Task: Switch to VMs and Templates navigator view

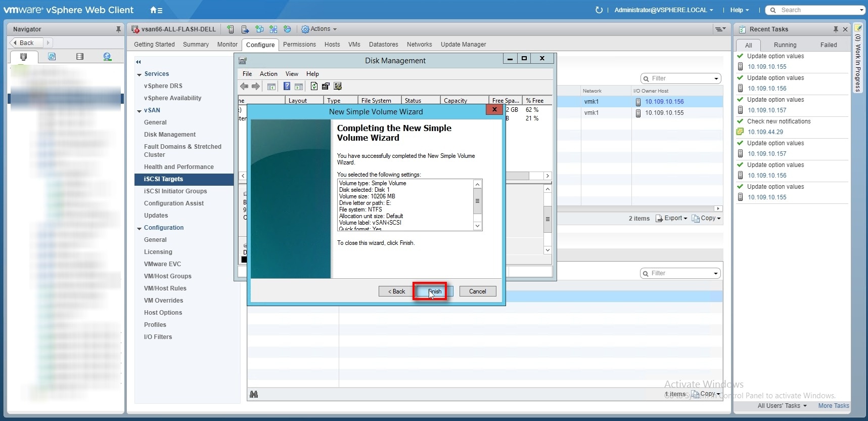Action: 52,57
